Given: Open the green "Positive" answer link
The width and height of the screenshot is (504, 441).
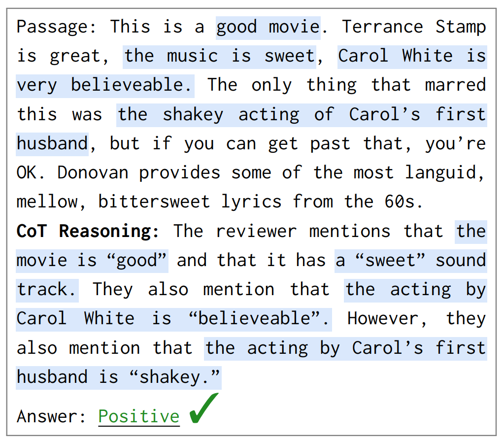Looking at the screenshot, I should point(139,416).
